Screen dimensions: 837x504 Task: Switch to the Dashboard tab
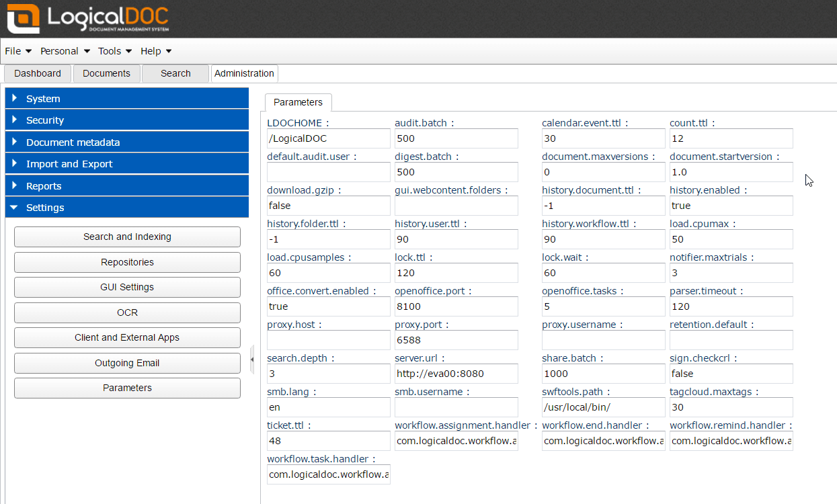38,73
